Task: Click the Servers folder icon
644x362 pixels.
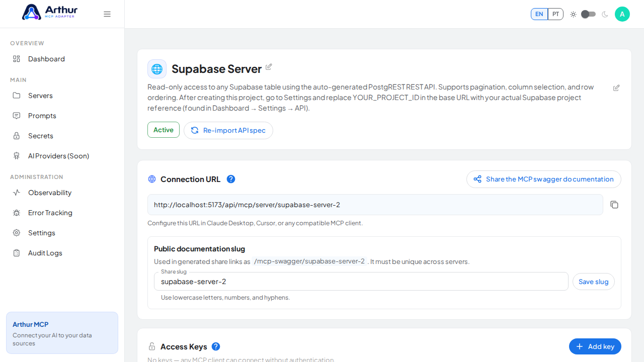Action: 17,96
